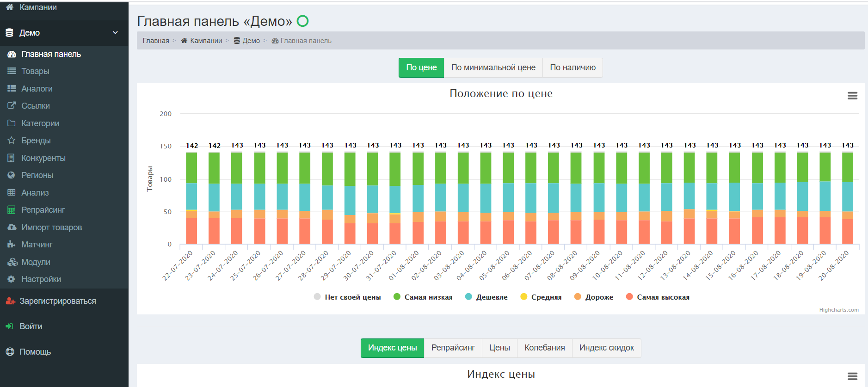The width and height of the screenshot is (868, 387).
Task: Click the Зарегистрироваться link
Action: pyautogui.click(x=57, y=301)
